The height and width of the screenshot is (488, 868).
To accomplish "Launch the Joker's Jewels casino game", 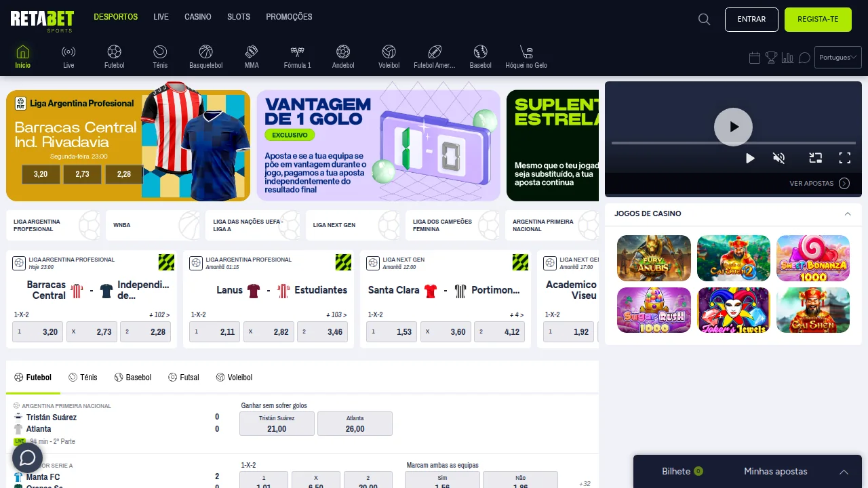I will pyautogui.click(x=734, y=310).
